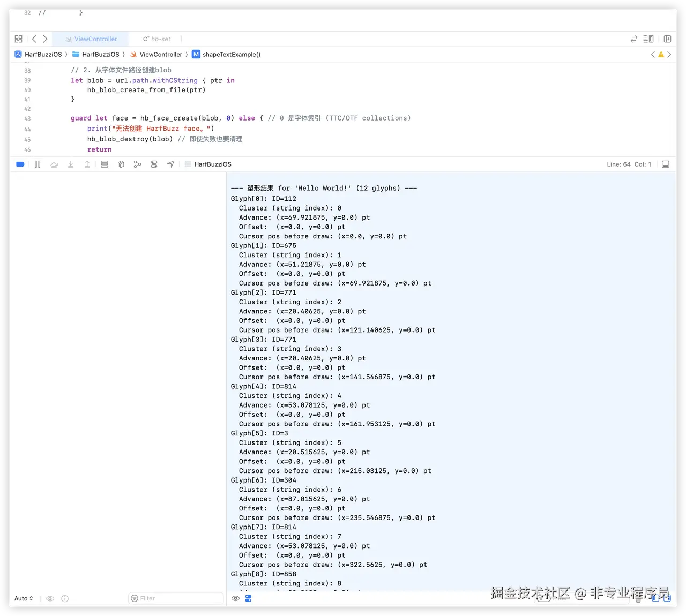Viewport: 686px width, 616px height.
Task: Click line number 39 in gutter
Action: (27, 81)
